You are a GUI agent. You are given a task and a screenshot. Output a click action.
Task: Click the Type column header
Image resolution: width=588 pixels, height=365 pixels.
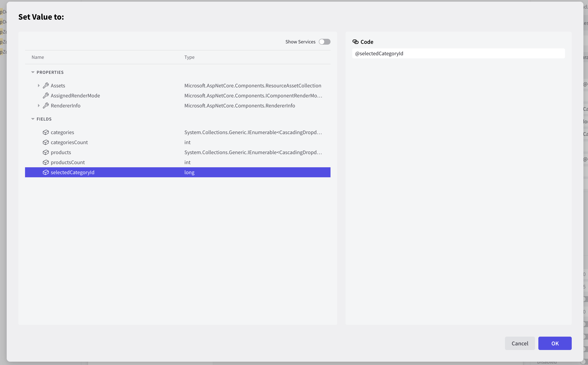pos(189,57)
